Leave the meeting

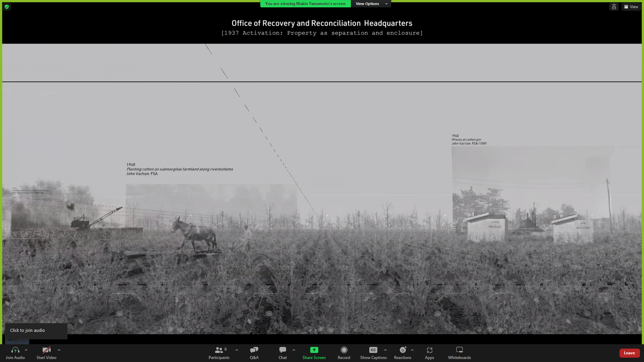pos(629,353)
